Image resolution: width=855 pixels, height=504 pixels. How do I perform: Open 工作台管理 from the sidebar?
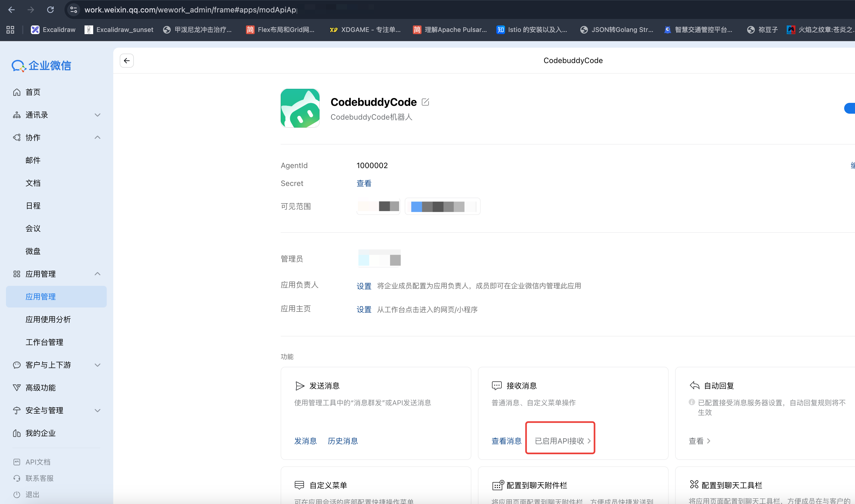tap(44, 342)
